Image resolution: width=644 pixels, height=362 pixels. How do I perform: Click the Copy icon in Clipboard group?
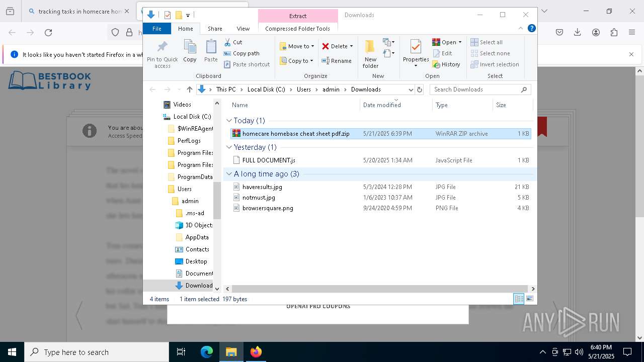[190, 51]
